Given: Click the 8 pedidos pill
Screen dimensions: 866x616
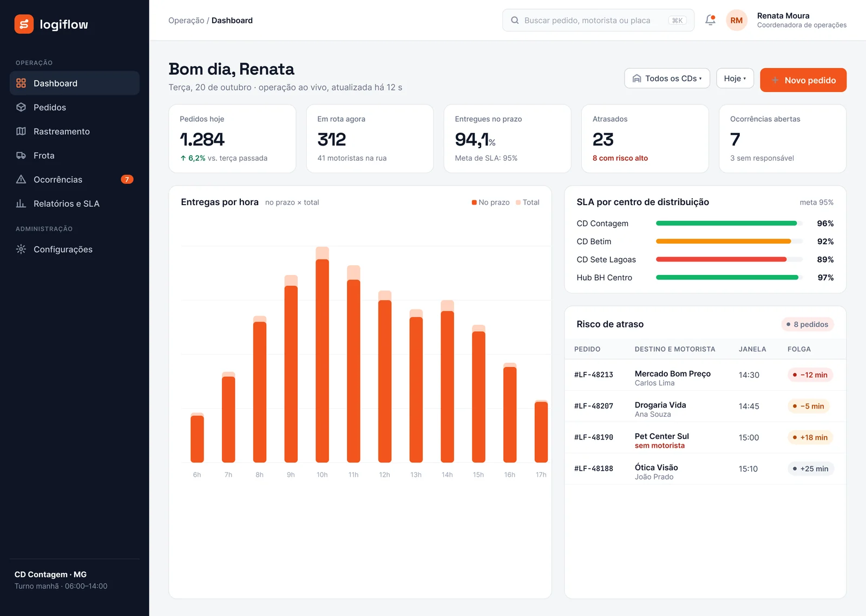Looking at the screenshot, I should 808,324.
